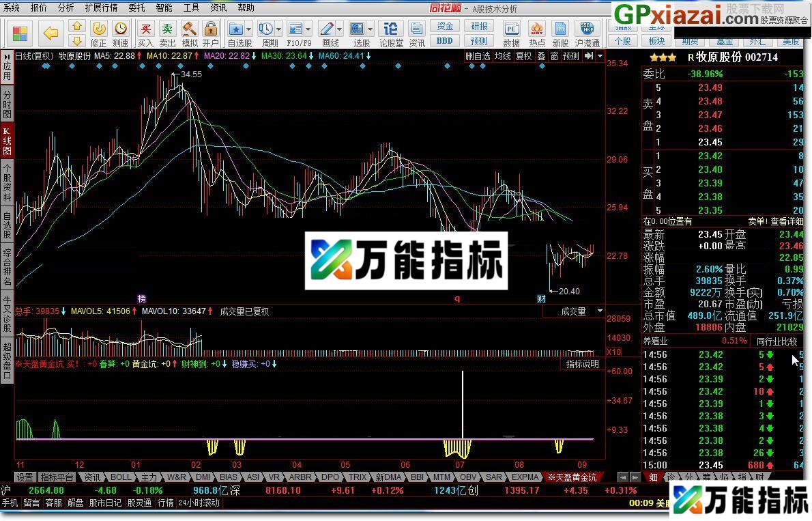
Task: Click the 沪港通 HKE icon
Action: click(x=585, y=29)
